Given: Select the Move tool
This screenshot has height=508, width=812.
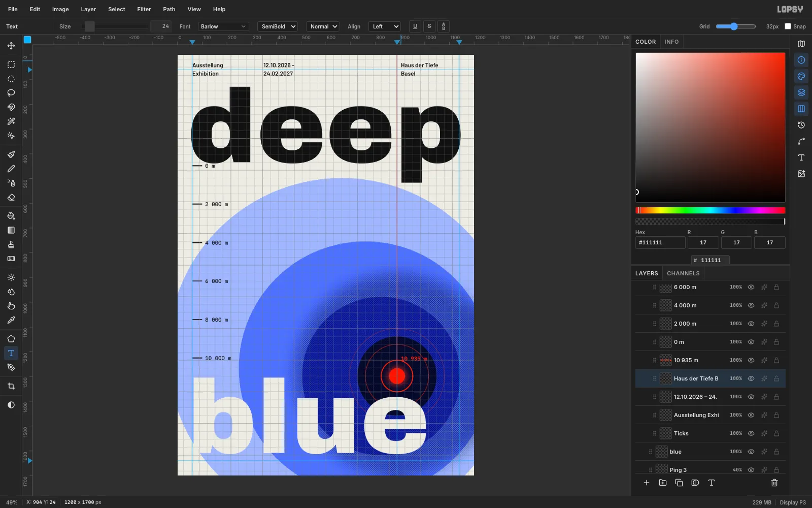Looking at the screenshot, I should 11,46.
